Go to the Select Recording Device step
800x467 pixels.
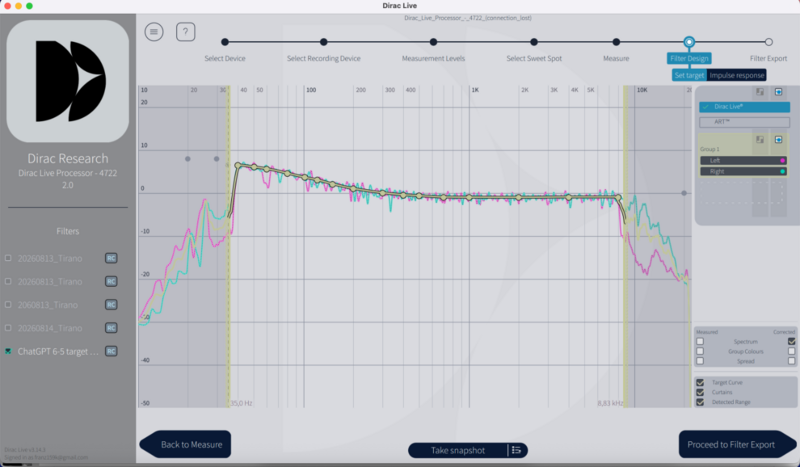tap(323, 42)
